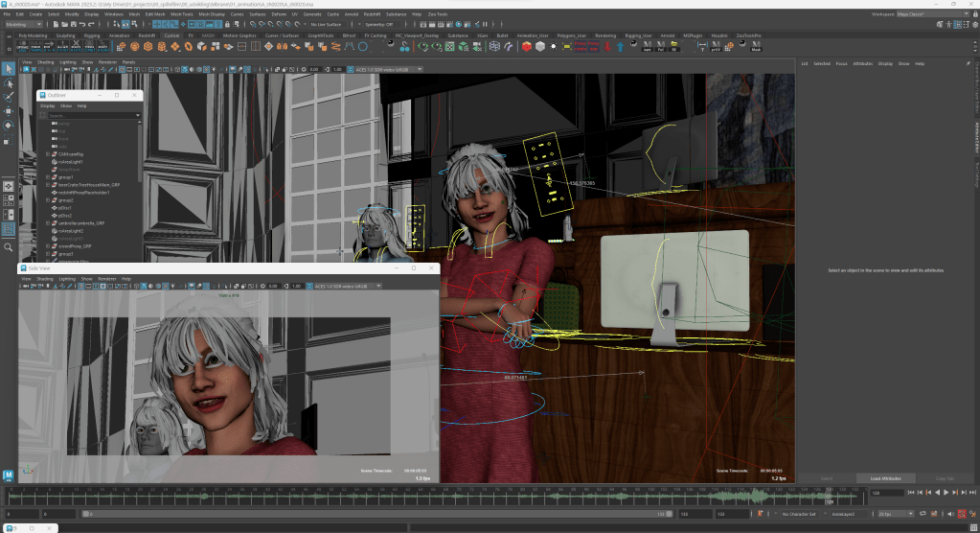Pick the Rotate tool in toolbox

9,126
